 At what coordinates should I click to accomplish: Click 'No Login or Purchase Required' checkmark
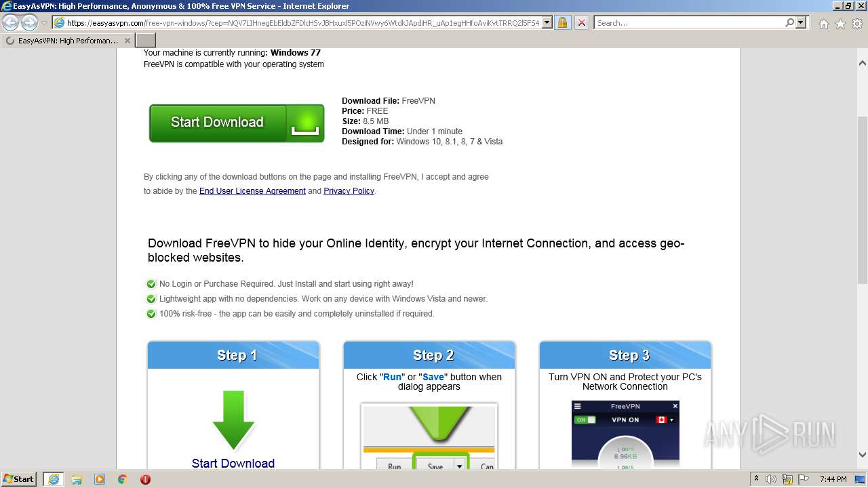pyautogui.click(x=151, y=284)
